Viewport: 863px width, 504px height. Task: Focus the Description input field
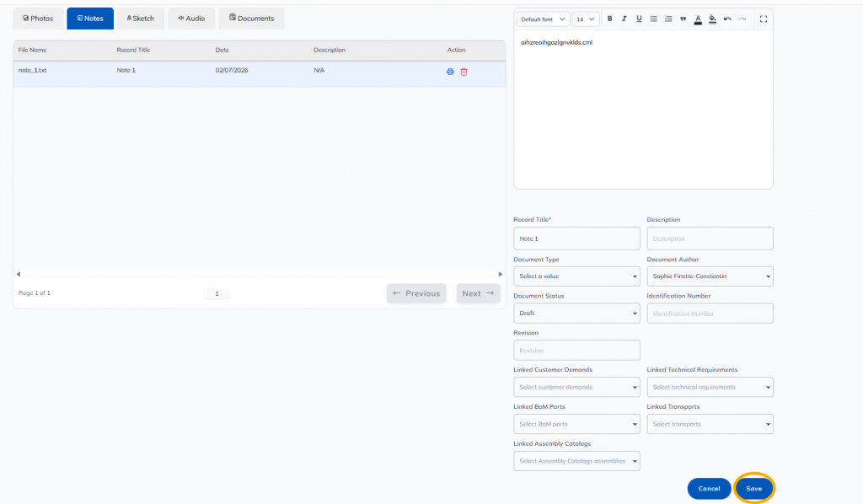click(x=710, y=239)
